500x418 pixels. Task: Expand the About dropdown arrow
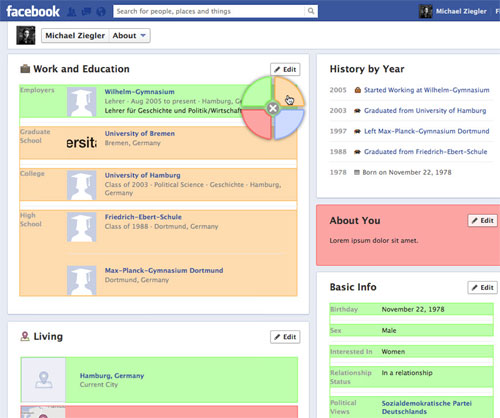143,35
